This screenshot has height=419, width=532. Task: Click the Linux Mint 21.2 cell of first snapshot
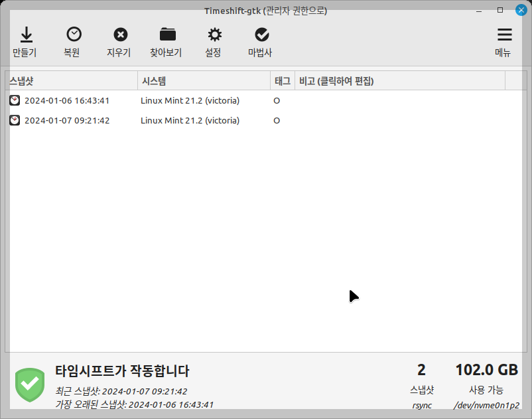click(190, 100)
